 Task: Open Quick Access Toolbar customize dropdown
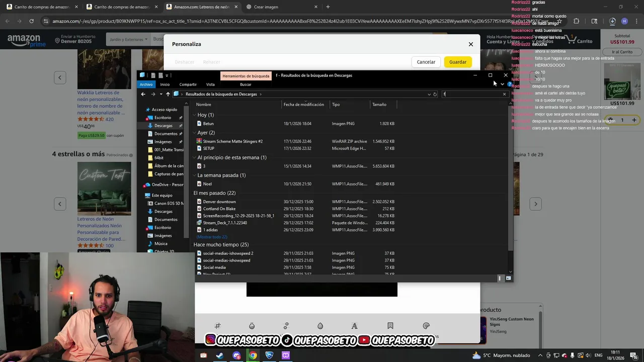tap(167, 75)
